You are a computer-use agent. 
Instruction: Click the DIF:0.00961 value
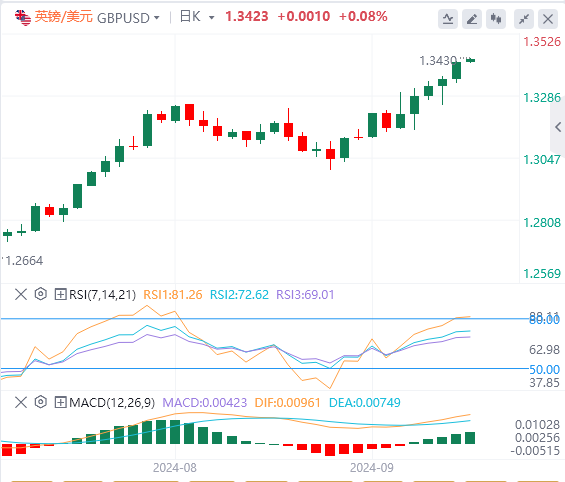tap(288, 402)
